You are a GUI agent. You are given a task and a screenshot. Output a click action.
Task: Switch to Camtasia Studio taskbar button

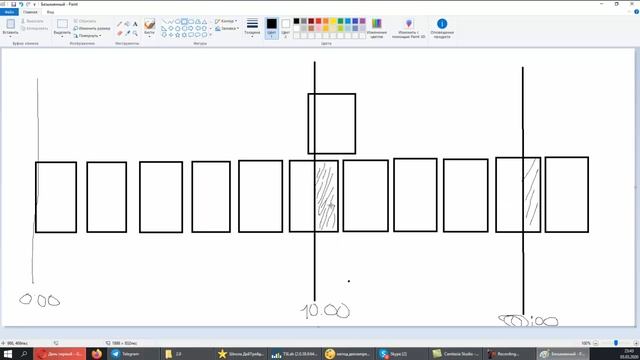pos(456,354)
